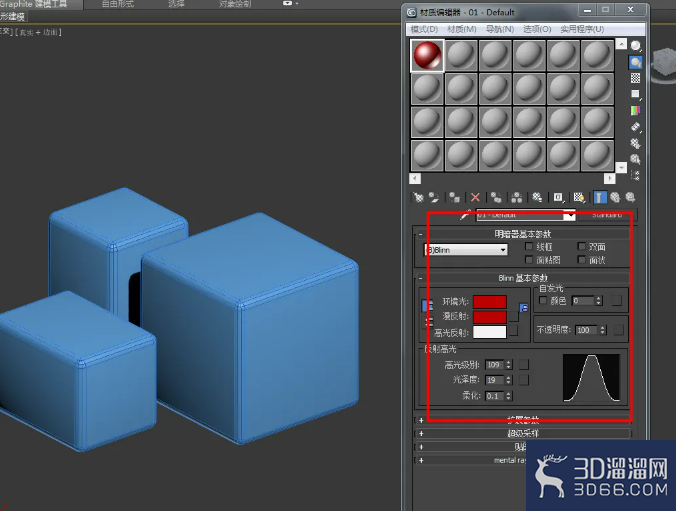The image size is (676, 511).
Task: Click the Make Unique icon
Action: (x=516, y=198)
